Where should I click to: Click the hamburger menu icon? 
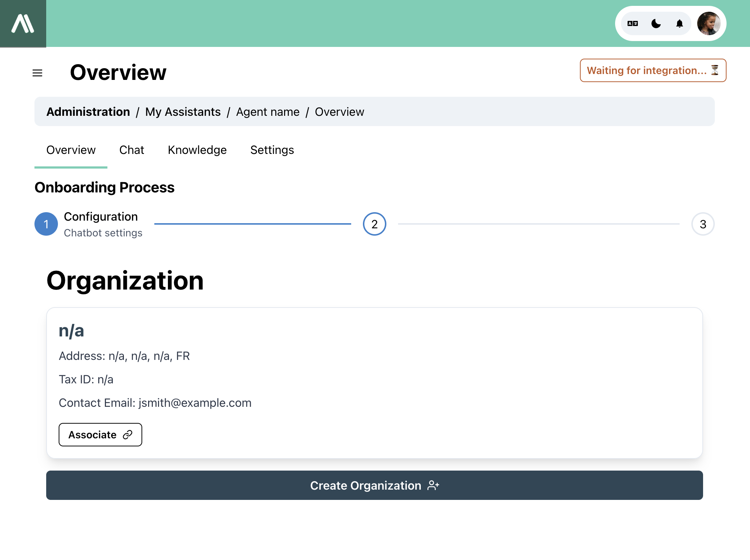pyautogui.click(x=38, y=72)
